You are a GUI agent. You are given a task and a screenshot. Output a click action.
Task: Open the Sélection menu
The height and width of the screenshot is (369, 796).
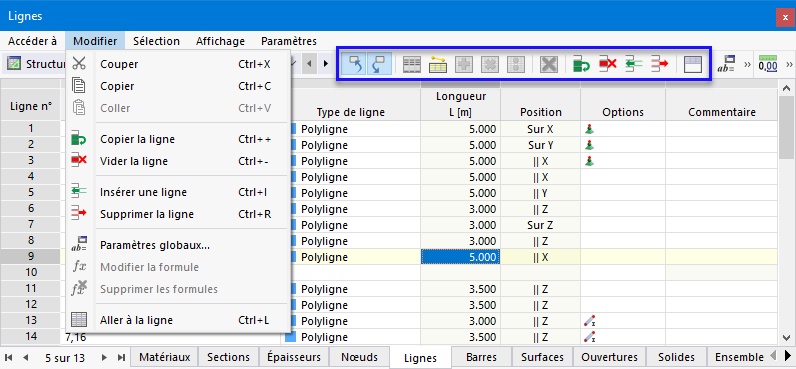tap(156, 41)
